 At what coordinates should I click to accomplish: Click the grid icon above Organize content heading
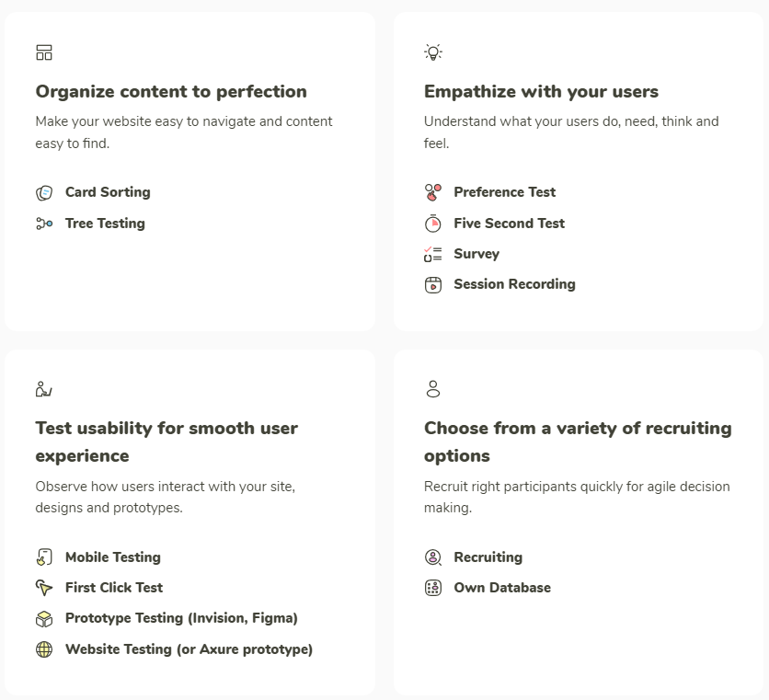(x=43, y=52)
